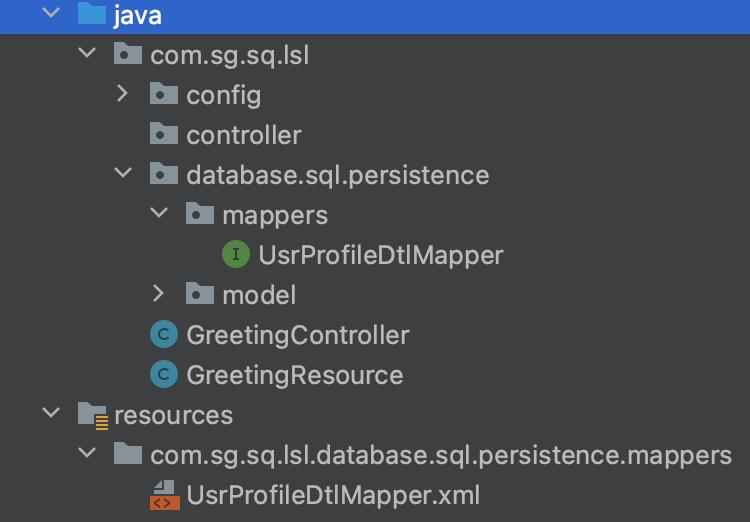Collapse the mappers package
Screen dimensions: 750x522
pos(158,215)
